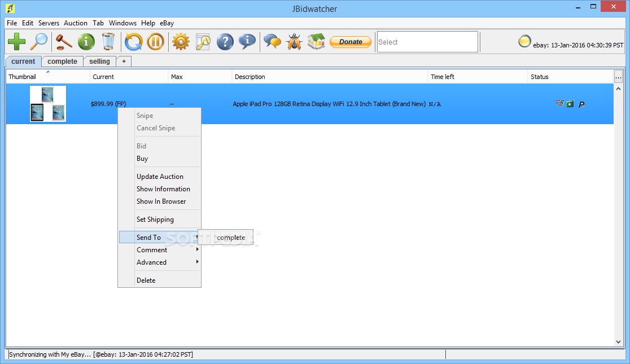Sort by the Description column header
The width and height of the screenshot is (630, 364).
tap(330, 77)
